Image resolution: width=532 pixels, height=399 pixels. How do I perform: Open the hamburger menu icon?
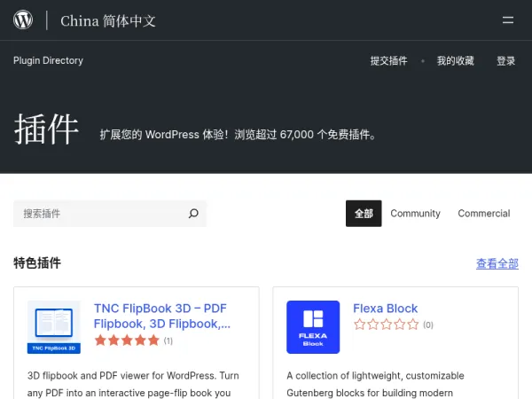pyautogui.click(x=507, y=20)
